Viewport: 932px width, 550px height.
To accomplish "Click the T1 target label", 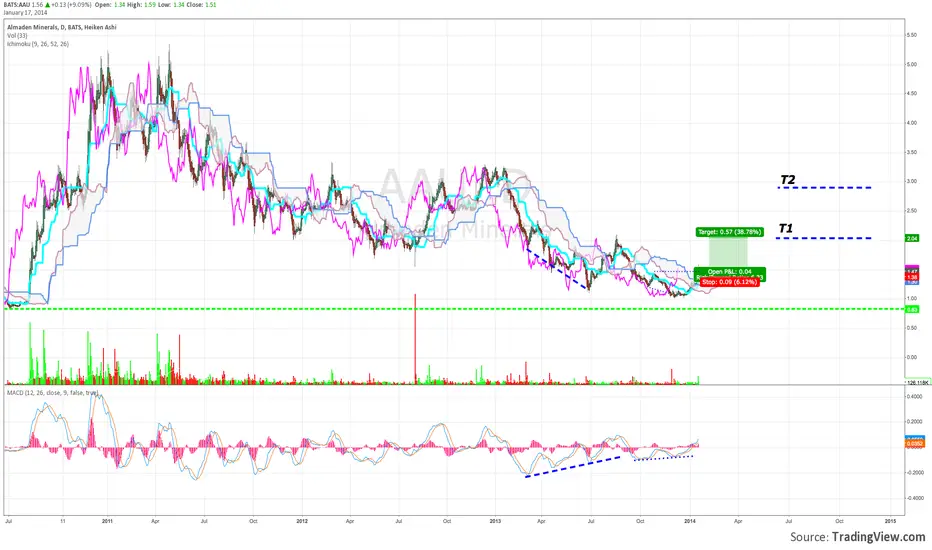I will (x=785, y=228).
